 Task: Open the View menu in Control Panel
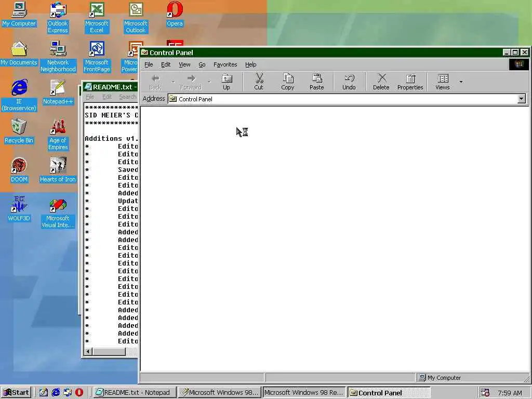click(x=184, y=64)
